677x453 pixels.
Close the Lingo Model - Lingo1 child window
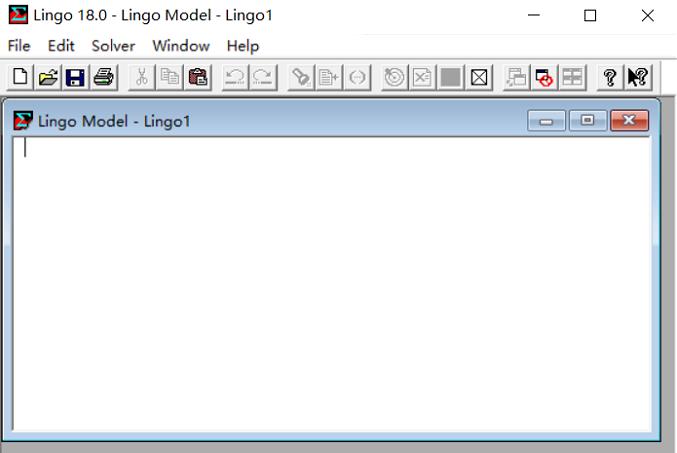tap(630, 120)
